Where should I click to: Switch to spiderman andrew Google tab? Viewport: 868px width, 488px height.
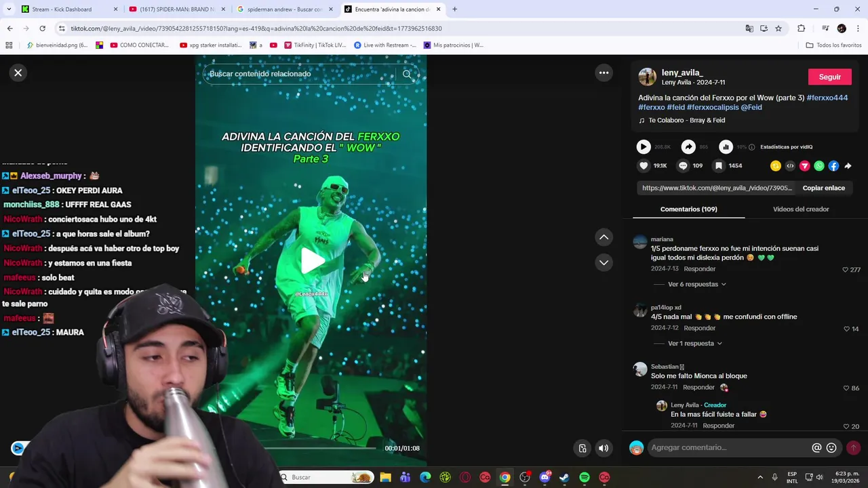[283, 9]
